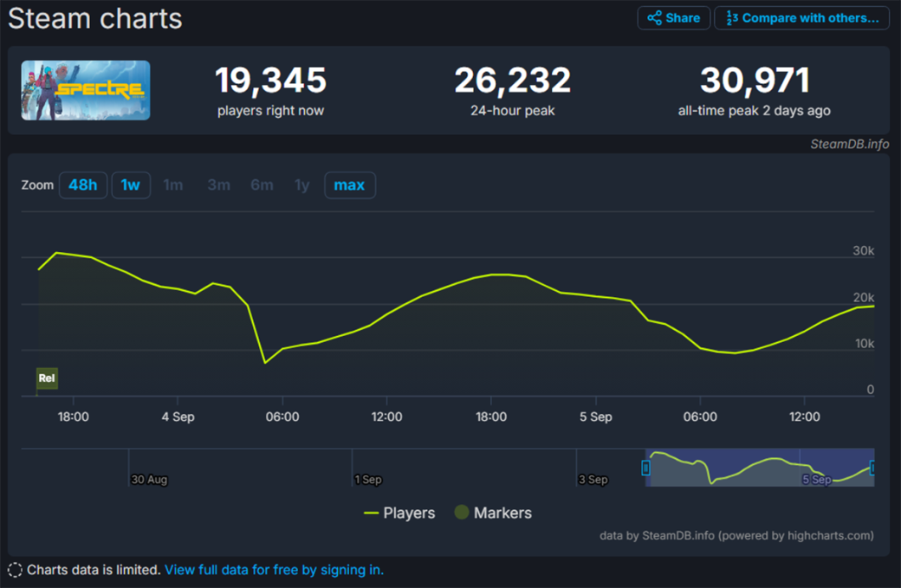Screen dimensions: 901x588
Task: Open Compare with others
Action: [801, 18]
